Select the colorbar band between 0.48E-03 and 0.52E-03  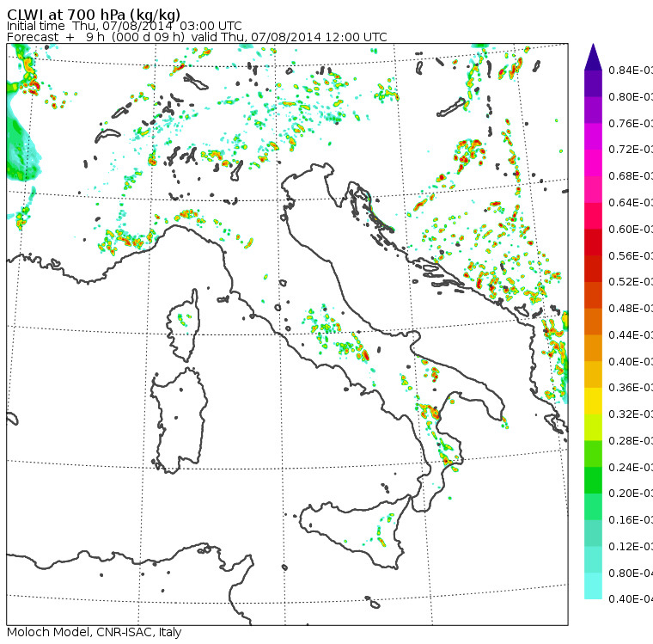(x=593, y=295)
